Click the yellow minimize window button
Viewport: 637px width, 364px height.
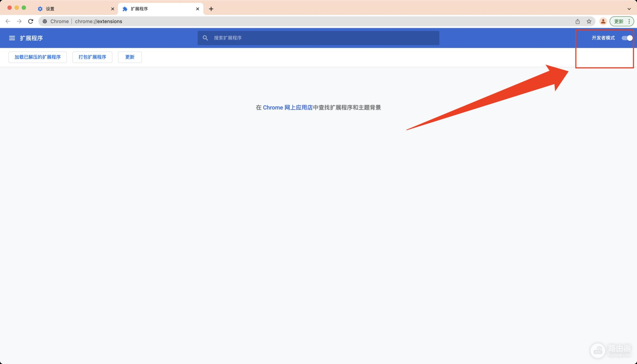17,8
